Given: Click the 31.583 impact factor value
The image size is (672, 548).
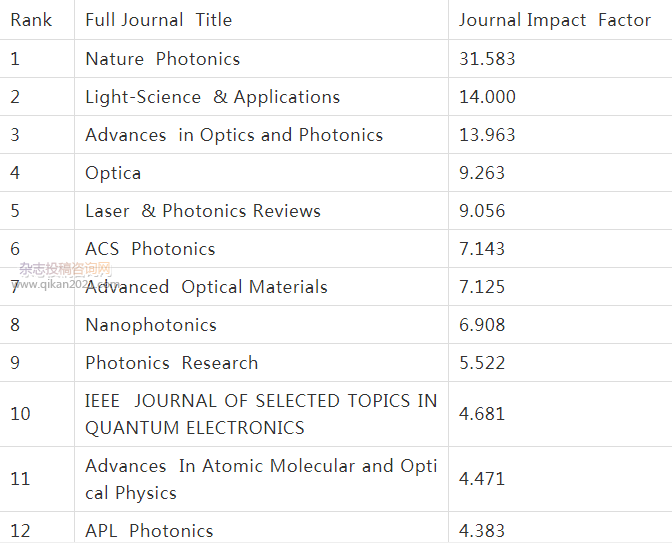Looking at the screenshot, I should pos(487,59).
